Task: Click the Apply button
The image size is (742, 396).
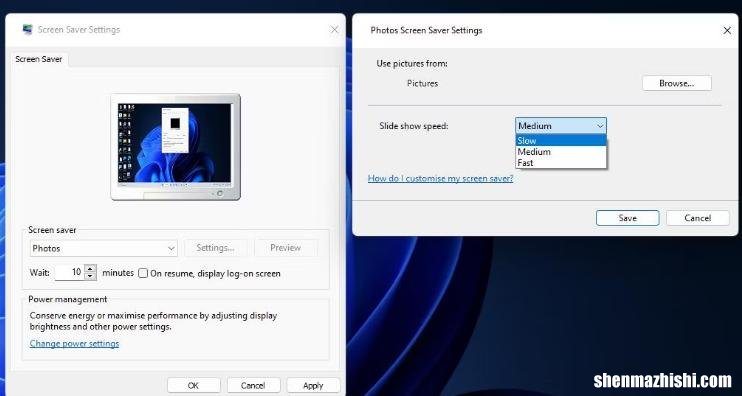Action: [313, 386]
